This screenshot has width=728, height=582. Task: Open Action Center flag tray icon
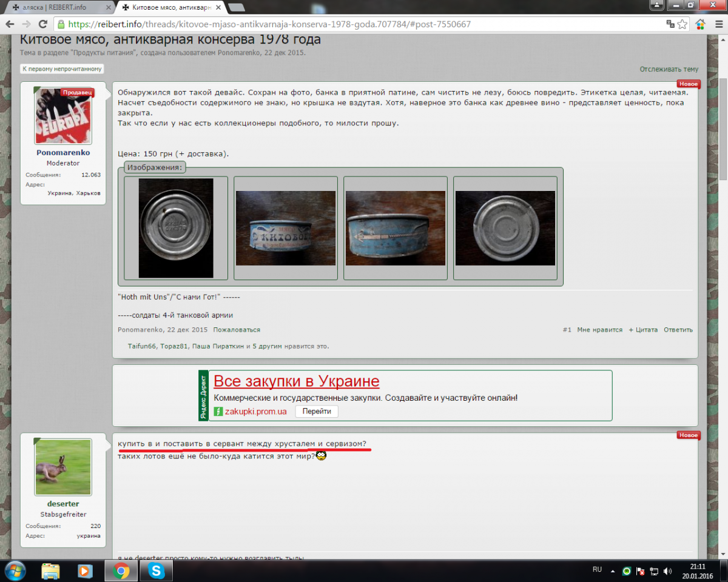click(x=640, y=570)
